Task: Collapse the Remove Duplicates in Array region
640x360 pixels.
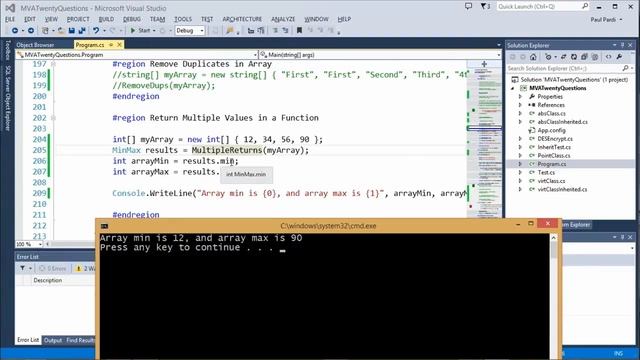Action: click(x=53, y=64)
